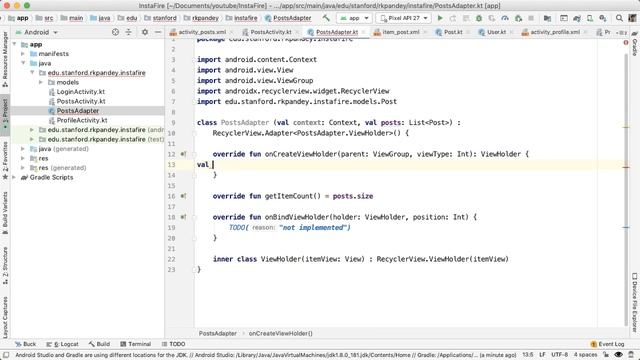Sync Project with Gradle Files icon
This screenshot has height=360, width=640.
pyautogui.click(x=577, y=18)
